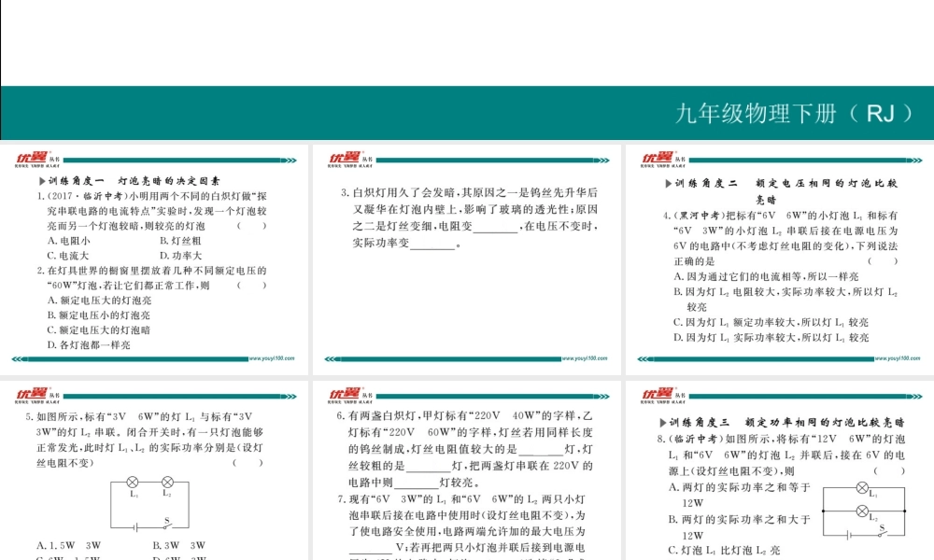Click the switch S symbol in question 8 circuit

[x=884, y=535]
